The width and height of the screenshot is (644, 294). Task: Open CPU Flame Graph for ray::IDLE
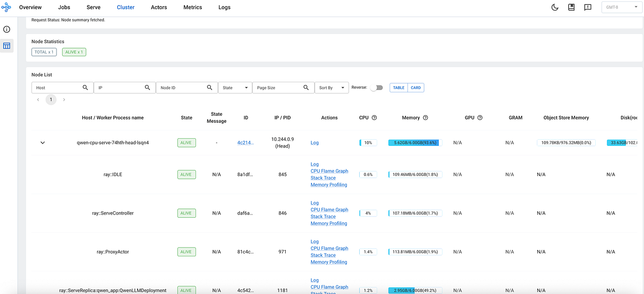pyautogui.click(x=329, y=171)
